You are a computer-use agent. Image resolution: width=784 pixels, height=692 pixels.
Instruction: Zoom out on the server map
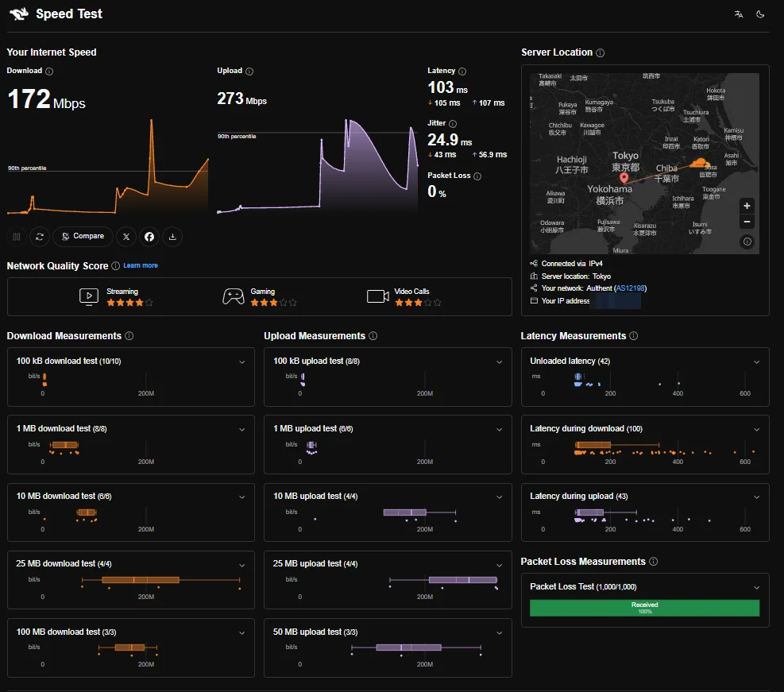click(747, 222)
